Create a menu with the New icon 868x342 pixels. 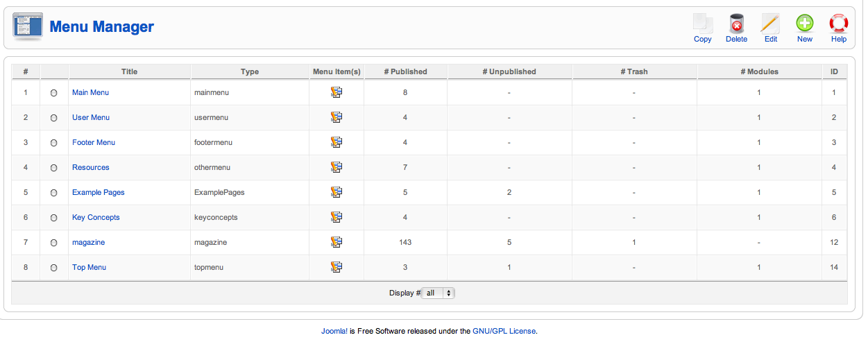coord(804,24)
